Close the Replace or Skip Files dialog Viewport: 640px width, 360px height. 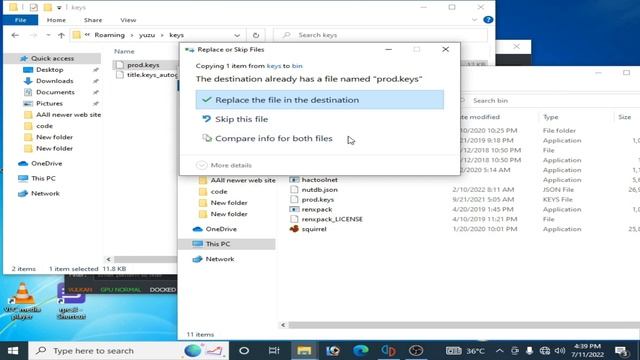445,49
